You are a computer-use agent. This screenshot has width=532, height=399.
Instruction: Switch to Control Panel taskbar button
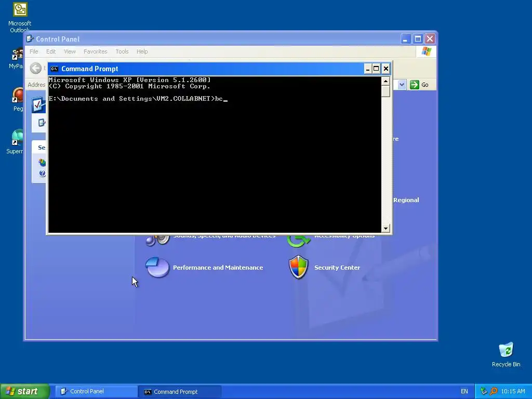(x=96, y=391)
